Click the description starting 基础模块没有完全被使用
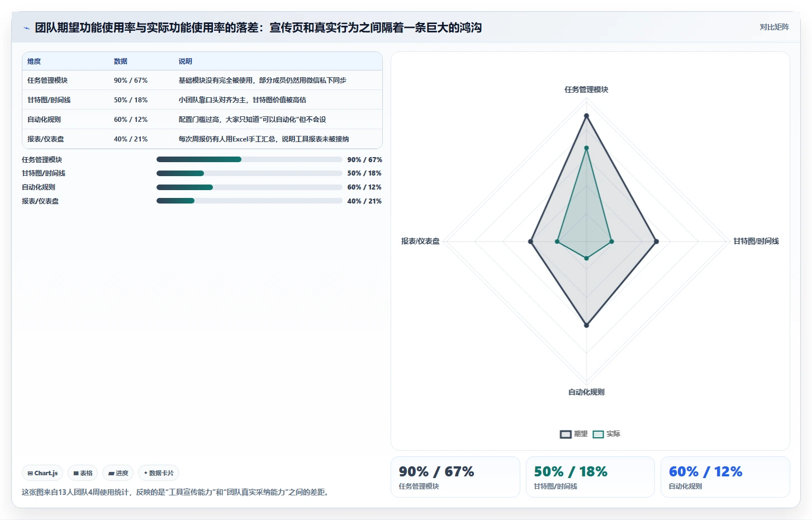Screen dimensions: 812x520 263,81
